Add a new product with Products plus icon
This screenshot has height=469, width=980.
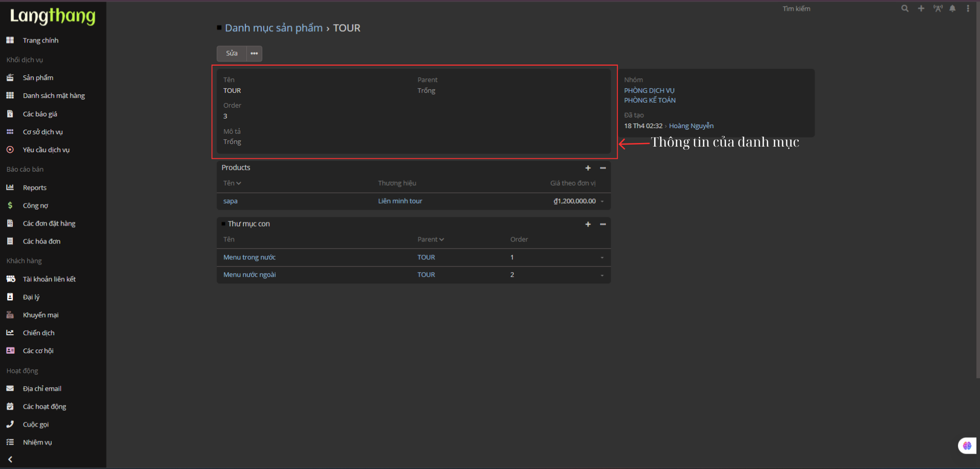tap(588, 168)
